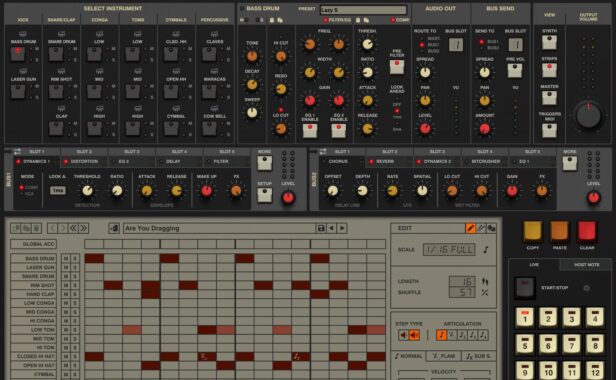The height and width of the screenshot is (380, 616).
Task: Select the second edit tool beside pencil
Action: [480, 228]
